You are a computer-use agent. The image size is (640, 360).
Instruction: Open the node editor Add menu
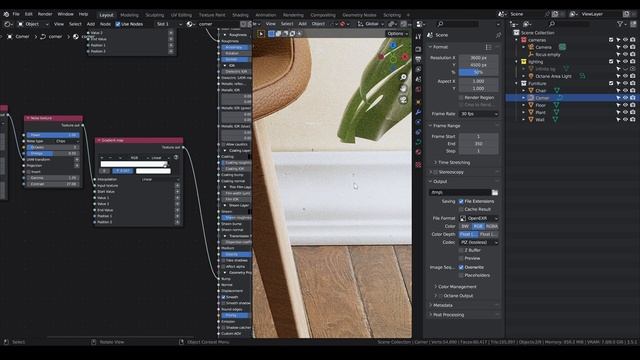click(91, 24)
